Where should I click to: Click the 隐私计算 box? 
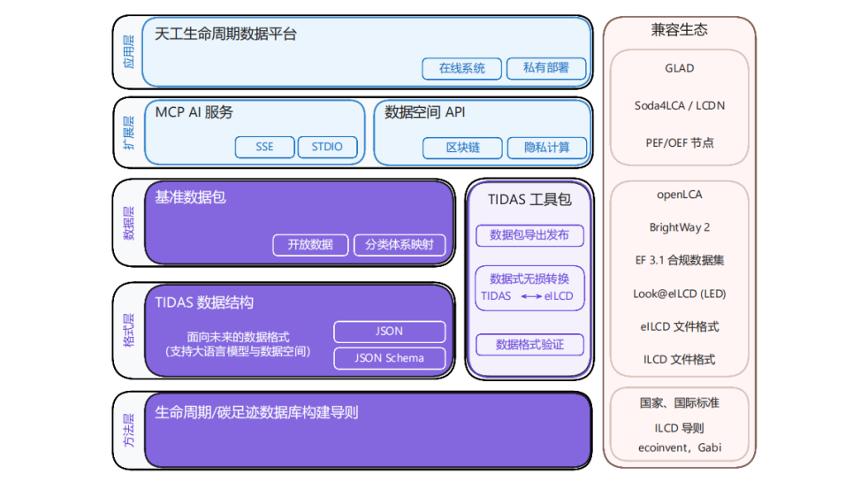click(546, 148)
